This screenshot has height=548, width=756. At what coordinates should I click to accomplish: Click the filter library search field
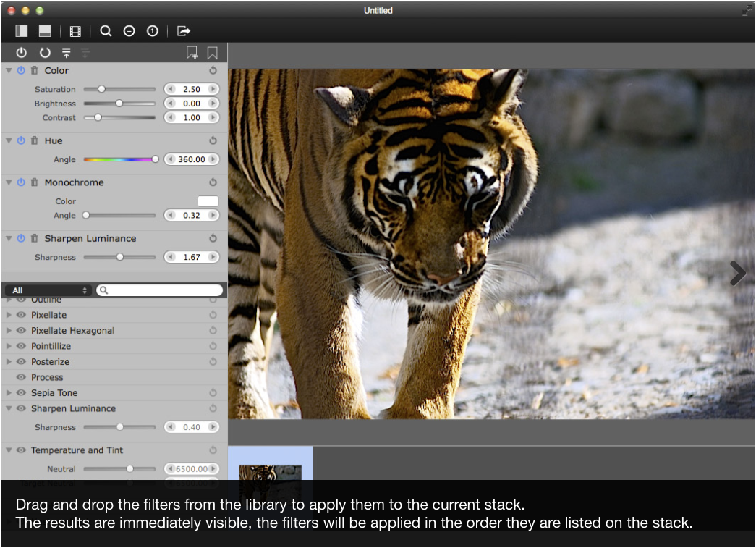pyautogui.click(x=160, y=290)
